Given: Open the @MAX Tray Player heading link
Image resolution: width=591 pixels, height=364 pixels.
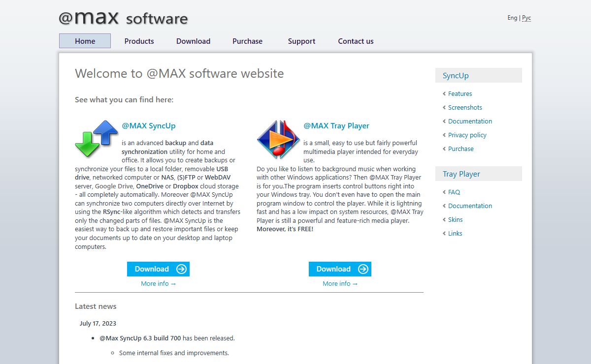Looking at the screenshot, I should (x=336, y=126).
